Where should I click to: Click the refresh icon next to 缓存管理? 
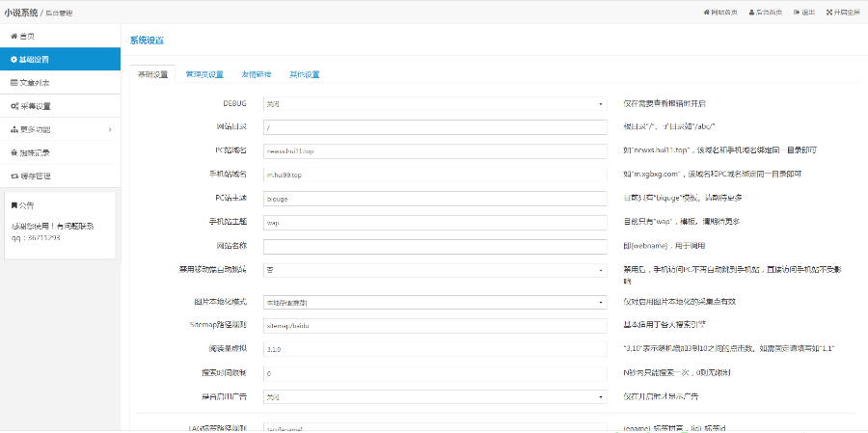pyautogui.click(x=14, y=176)
